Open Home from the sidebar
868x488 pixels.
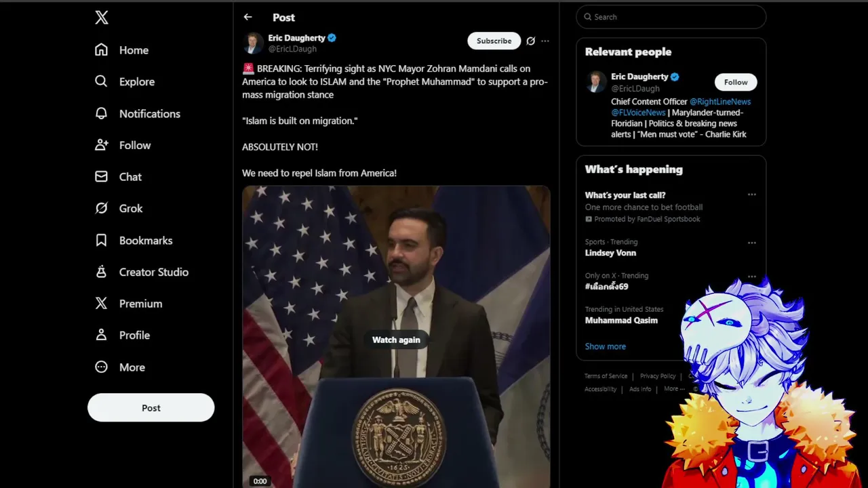[x=122, y=50]
